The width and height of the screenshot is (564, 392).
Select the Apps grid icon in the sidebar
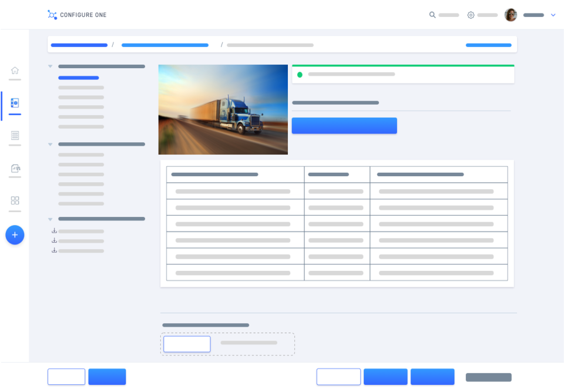pos(15,200)
